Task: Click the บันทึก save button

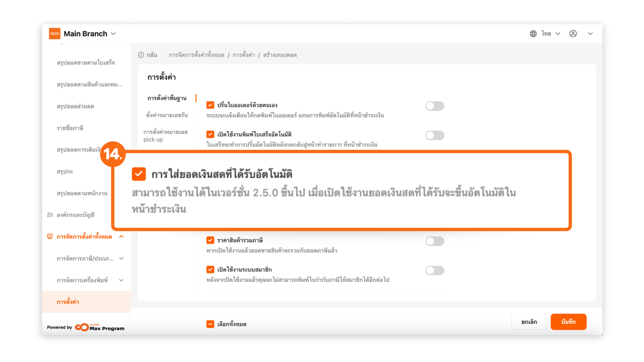Action: [x=568, y=322]
